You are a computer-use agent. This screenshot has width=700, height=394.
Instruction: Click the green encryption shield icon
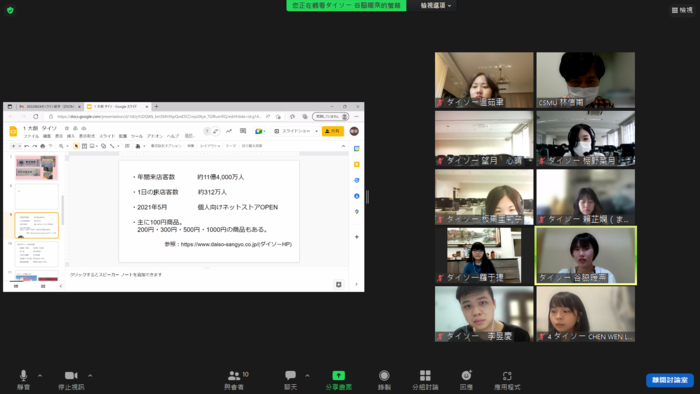tap(10, 10)
